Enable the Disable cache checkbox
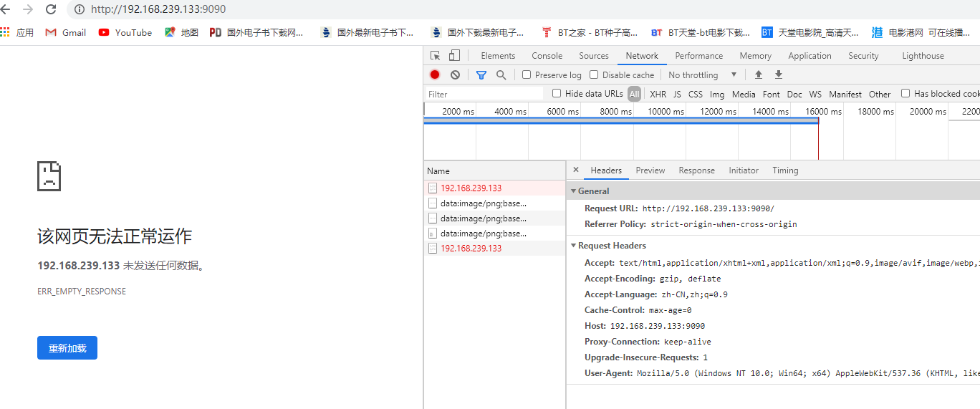Viewport: 980px width, 409px height. 594,74
